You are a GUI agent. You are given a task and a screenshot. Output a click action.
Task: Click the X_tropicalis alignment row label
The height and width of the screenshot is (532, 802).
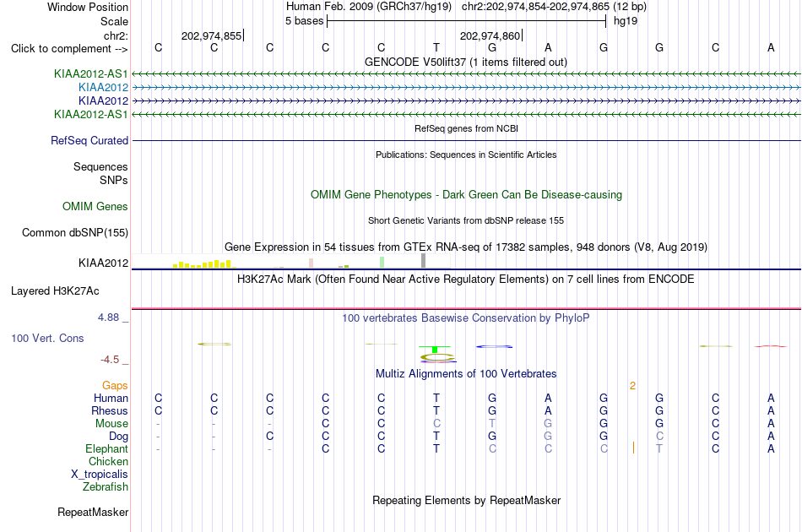(100, 475)
